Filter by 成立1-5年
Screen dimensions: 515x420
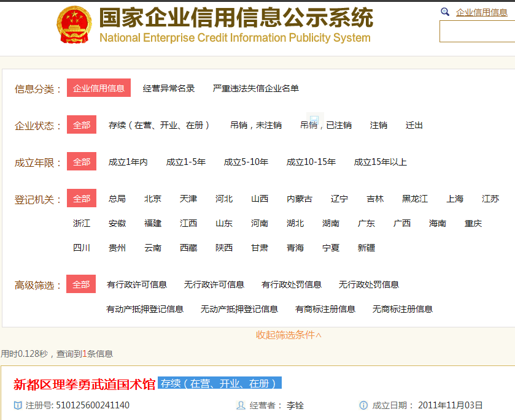click(x=186, y=162)
